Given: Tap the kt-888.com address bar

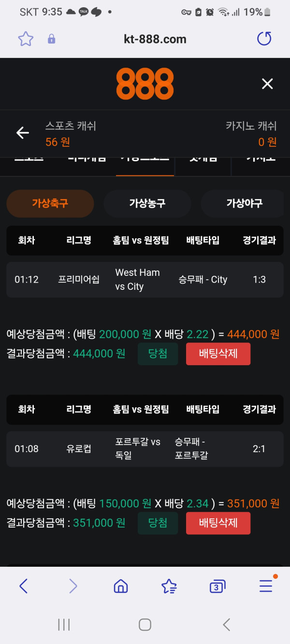Looking at the screenshot, I should (155, 39).
